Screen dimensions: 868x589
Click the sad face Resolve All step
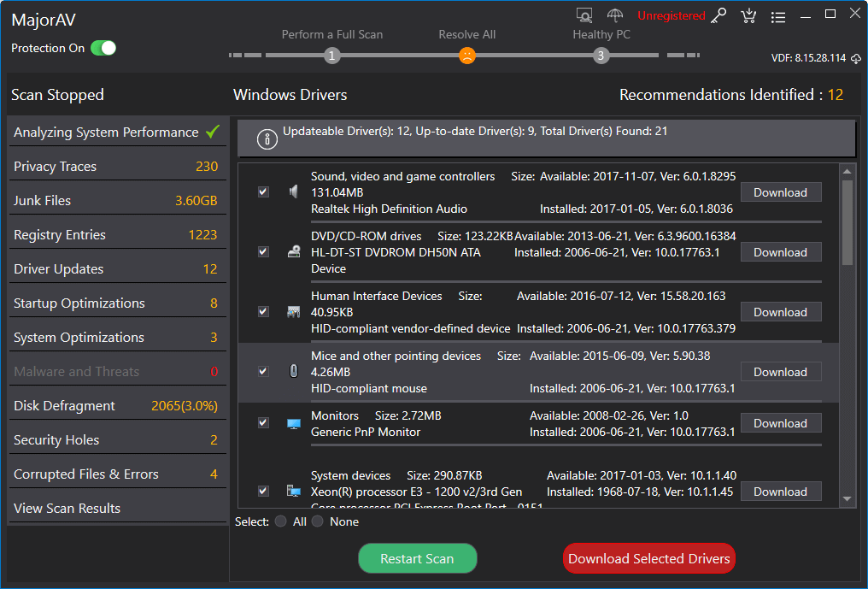pyautogui.click(x=467, y=56)
